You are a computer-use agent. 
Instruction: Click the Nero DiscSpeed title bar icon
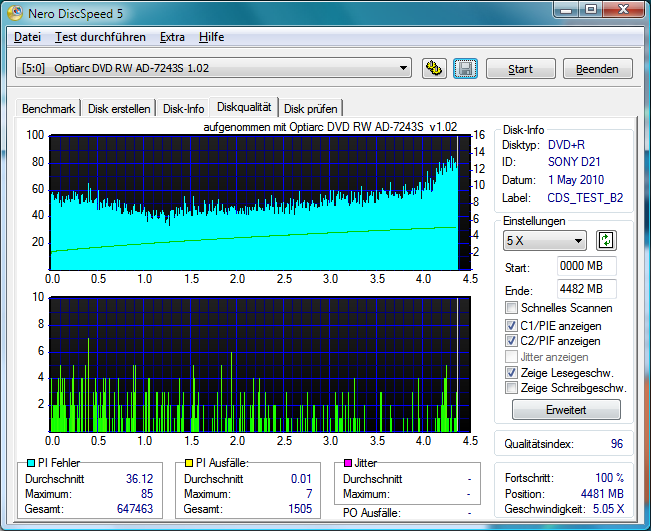coord(15,13)
